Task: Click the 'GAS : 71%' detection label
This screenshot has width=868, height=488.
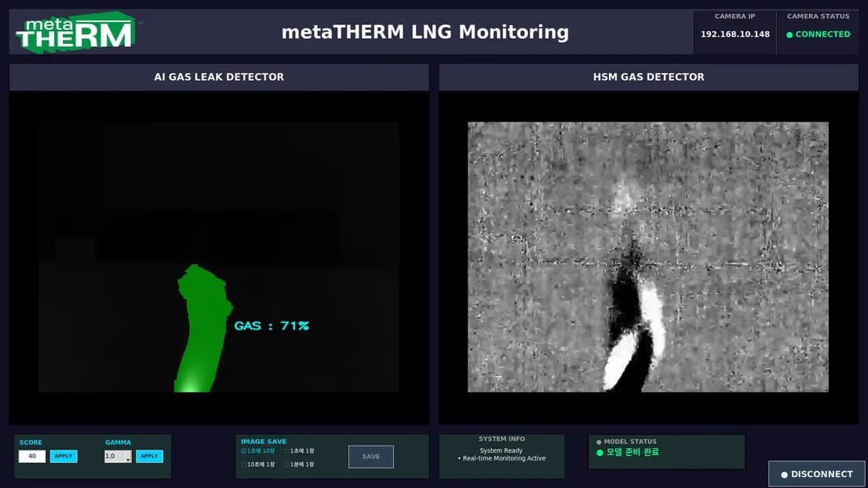Action: 272,326
